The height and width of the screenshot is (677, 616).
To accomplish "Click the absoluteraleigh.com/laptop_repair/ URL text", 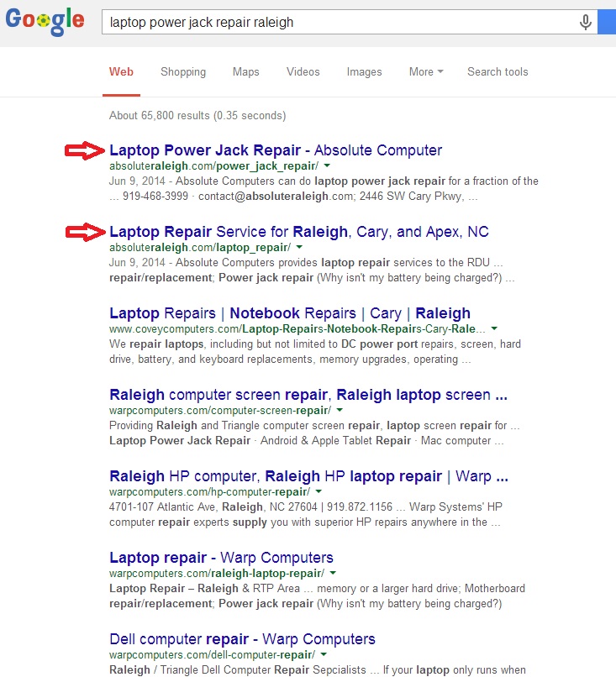I will (200, 248).
